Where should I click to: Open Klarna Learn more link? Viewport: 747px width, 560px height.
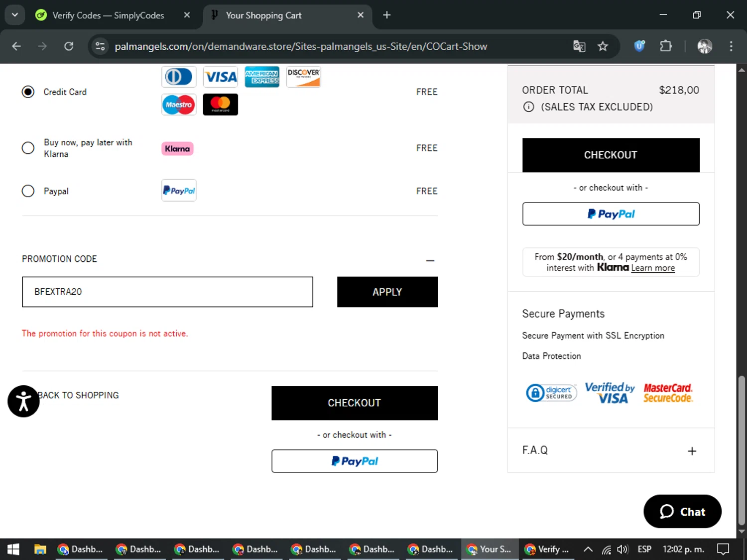(653, 268)
